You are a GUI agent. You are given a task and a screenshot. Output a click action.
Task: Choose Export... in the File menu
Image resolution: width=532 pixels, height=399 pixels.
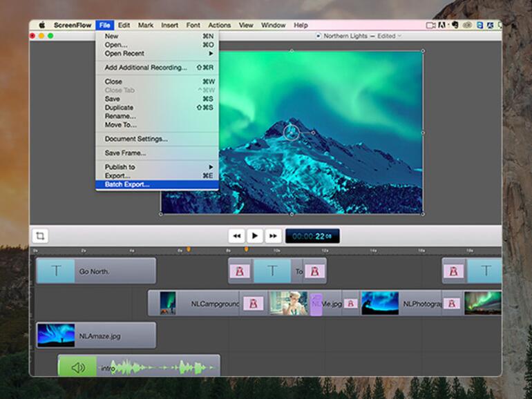point(157,175)
